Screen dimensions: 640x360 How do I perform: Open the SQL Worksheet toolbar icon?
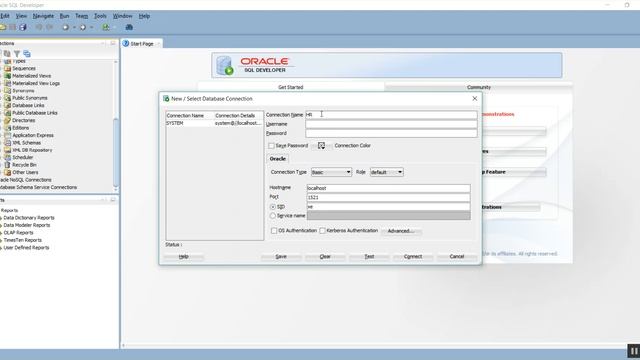point(106,27)
